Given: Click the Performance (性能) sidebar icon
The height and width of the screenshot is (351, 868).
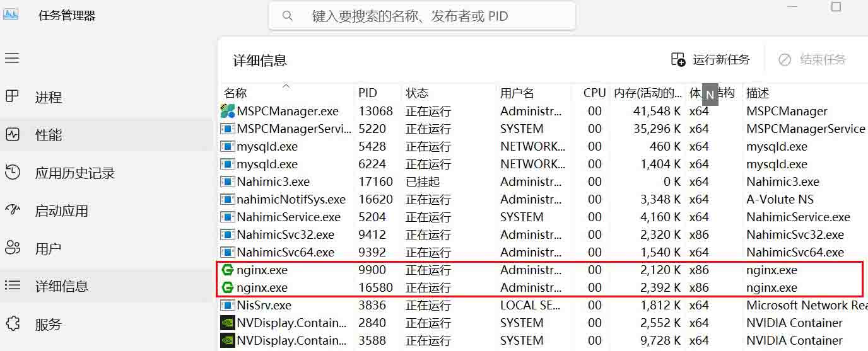Looking at the screenshot, I should 12,134.
